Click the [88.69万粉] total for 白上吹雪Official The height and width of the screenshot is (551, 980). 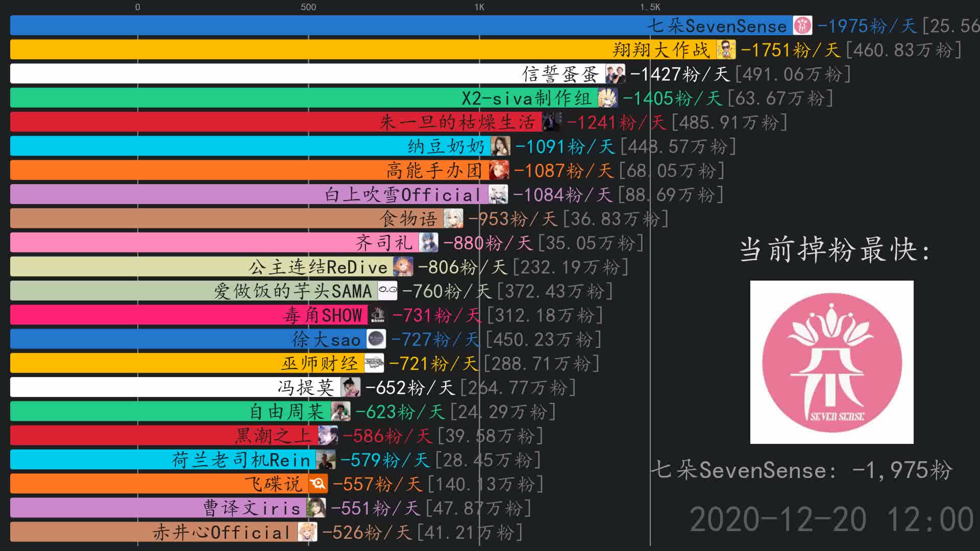(x=671, y=195)
